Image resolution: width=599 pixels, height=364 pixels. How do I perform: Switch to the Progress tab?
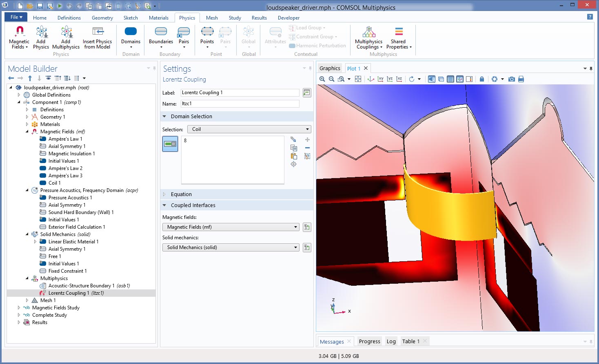[x=369, y=342]
